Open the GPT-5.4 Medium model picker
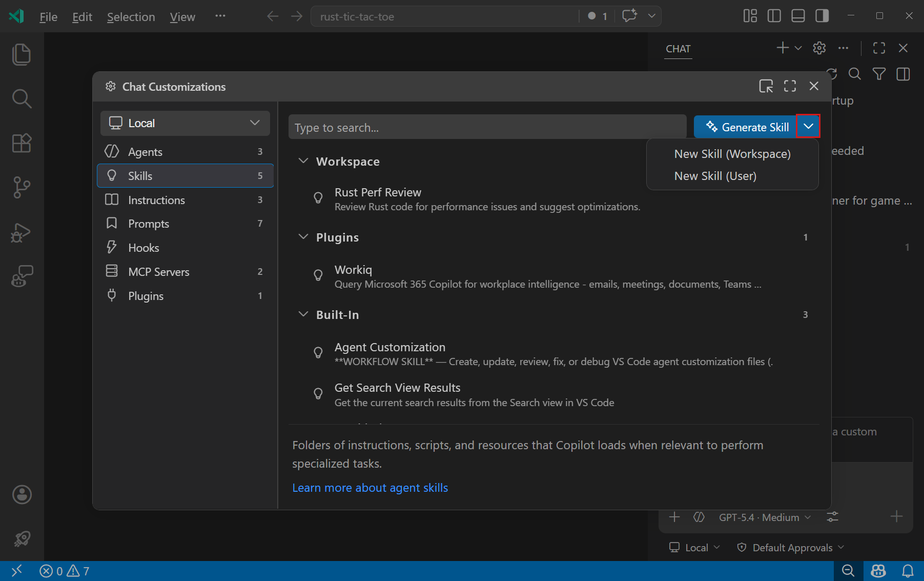The height and width of the screenshot is (581, 924). 764,517
